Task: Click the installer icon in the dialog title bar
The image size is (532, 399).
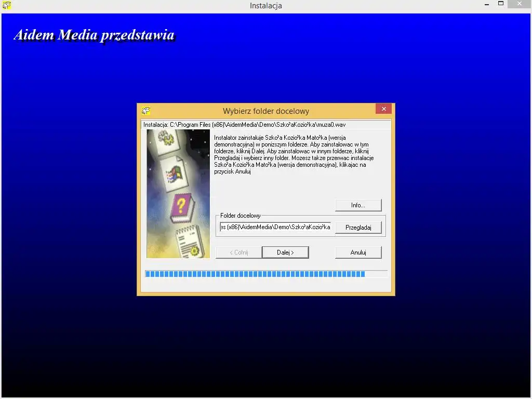Action: click(x=146, y=111)
